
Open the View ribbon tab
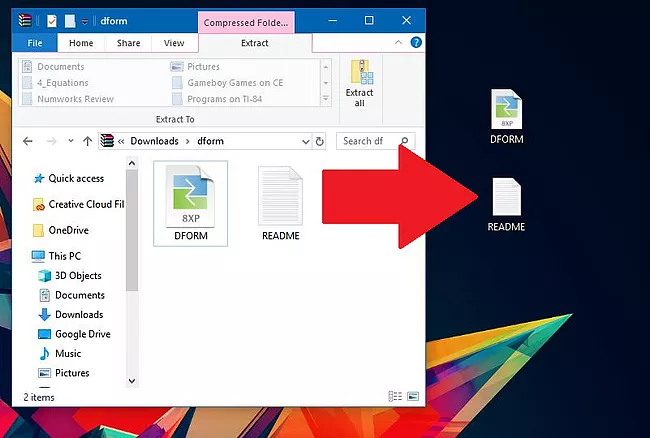[x=174, y=43]
